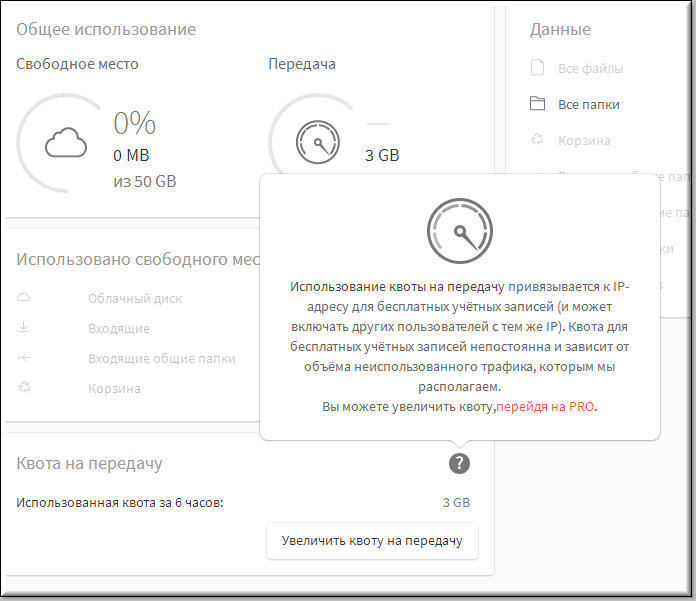Image resolution: width=696 pixels, height=601 pixels.
Task: Click the small gauge icon under Передача
Action: pos(317,143)
